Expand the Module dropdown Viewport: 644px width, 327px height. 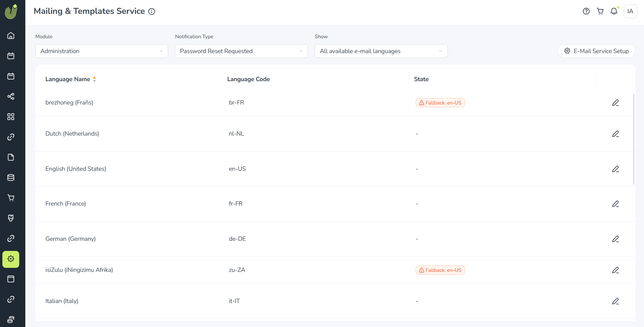click(x=102, y=51)
